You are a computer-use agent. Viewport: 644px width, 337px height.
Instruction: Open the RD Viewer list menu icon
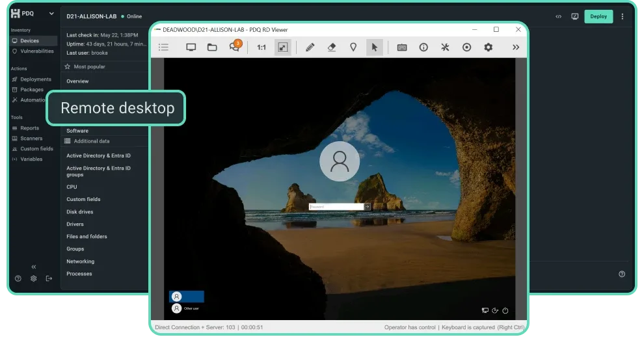coord(163,47)
